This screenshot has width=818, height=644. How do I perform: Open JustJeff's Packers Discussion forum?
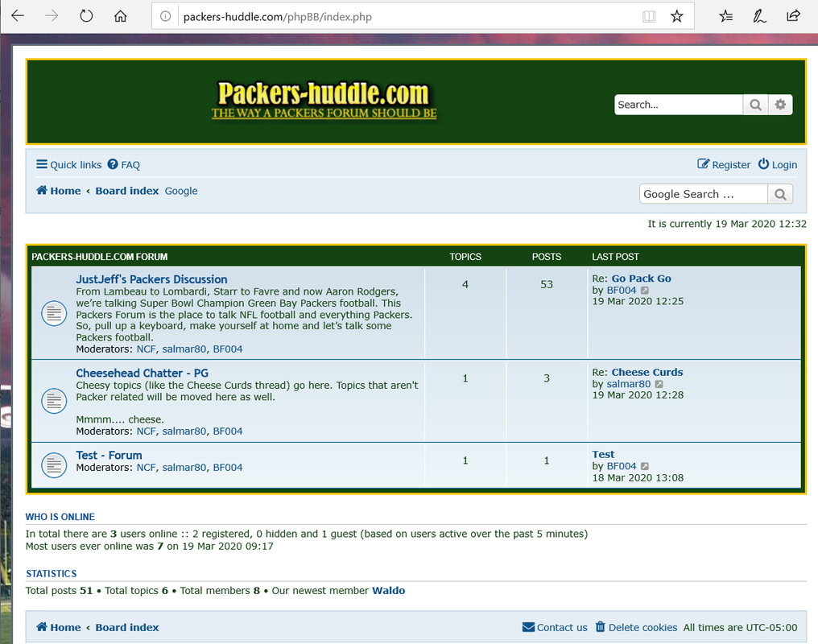click(151, 279)
